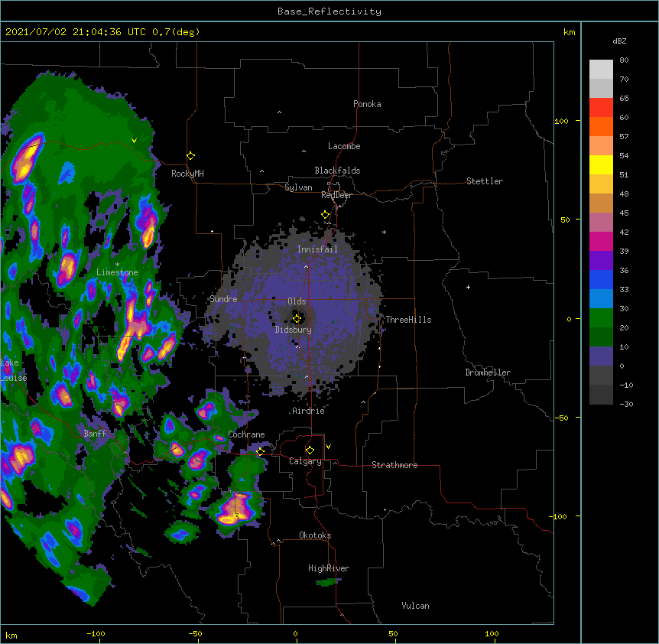
Task: Click the yellow radar site marker near Didsbury
Action: [297, 318]
